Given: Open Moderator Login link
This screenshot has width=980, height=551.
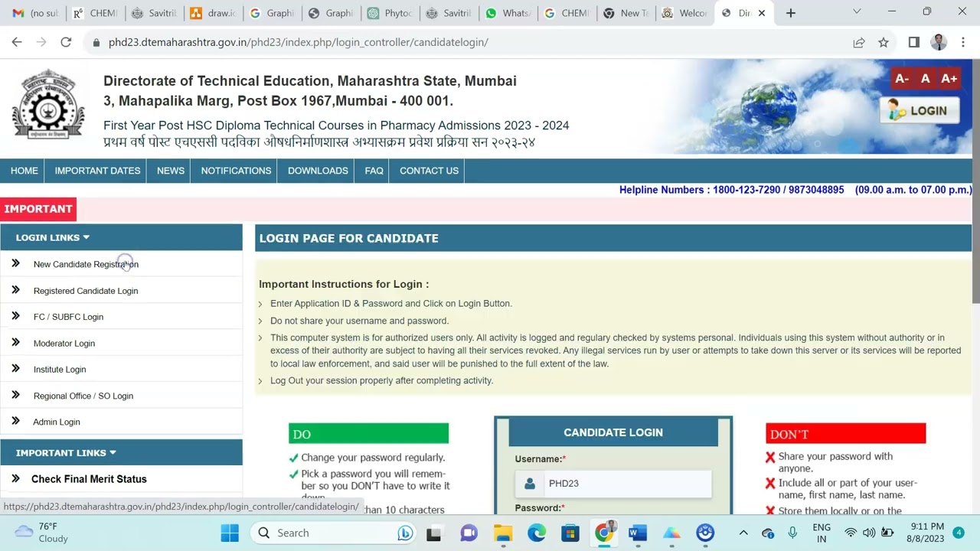Looking at the screenshot, I should [64, 344].
